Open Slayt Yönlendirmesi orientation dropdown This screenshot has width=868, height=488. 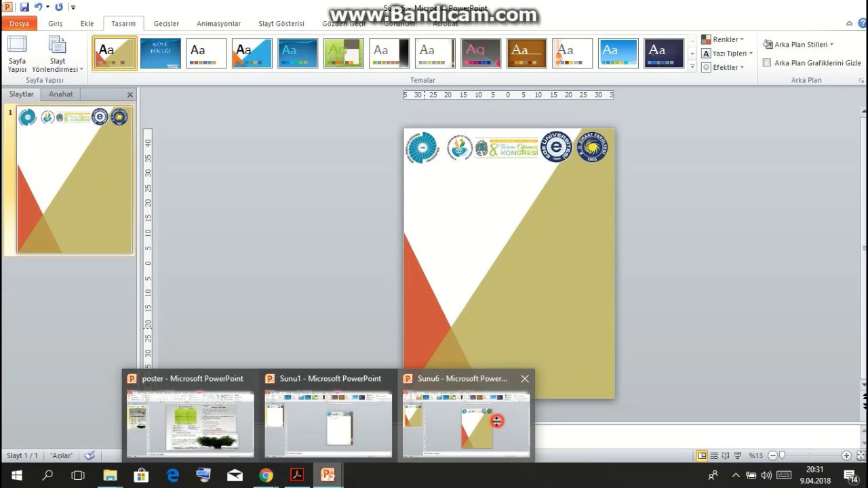(x=58, y=54)
